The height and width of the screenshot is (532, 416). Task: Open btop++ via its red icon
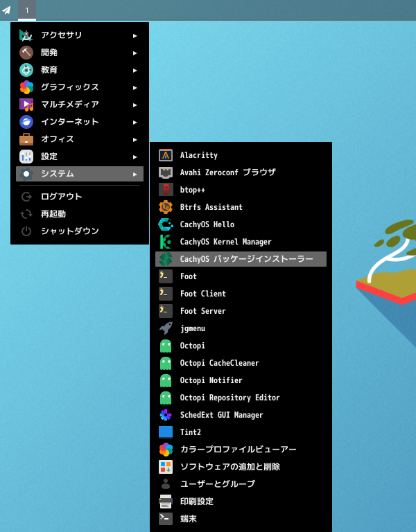[166, 190]
